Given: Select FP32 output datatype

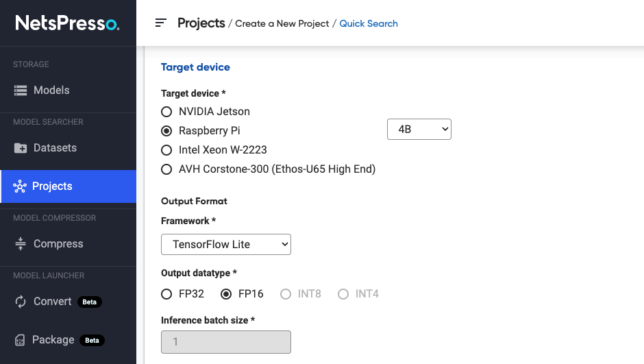Looking at the screenshot, I should [x=166, y=294].
